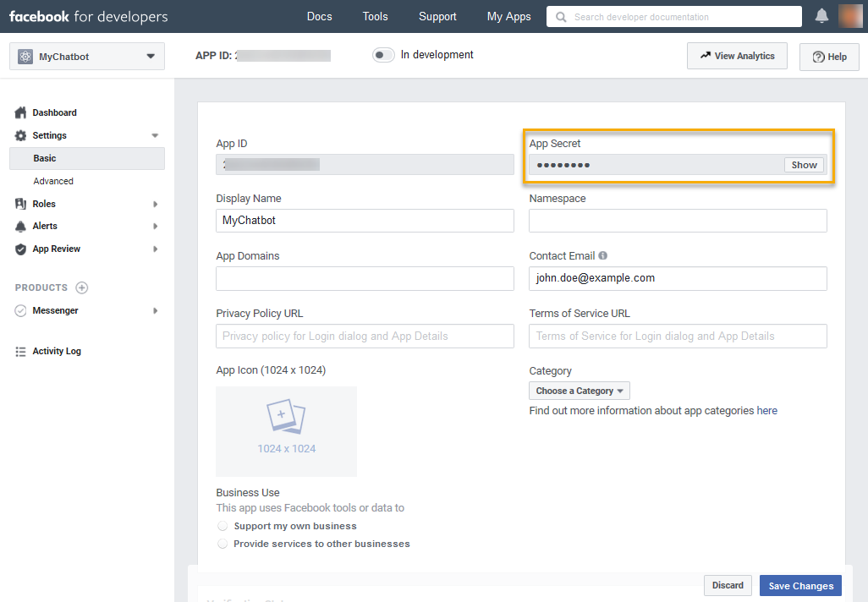Click the Discard button
868x602 pixels.
[728, 585]
